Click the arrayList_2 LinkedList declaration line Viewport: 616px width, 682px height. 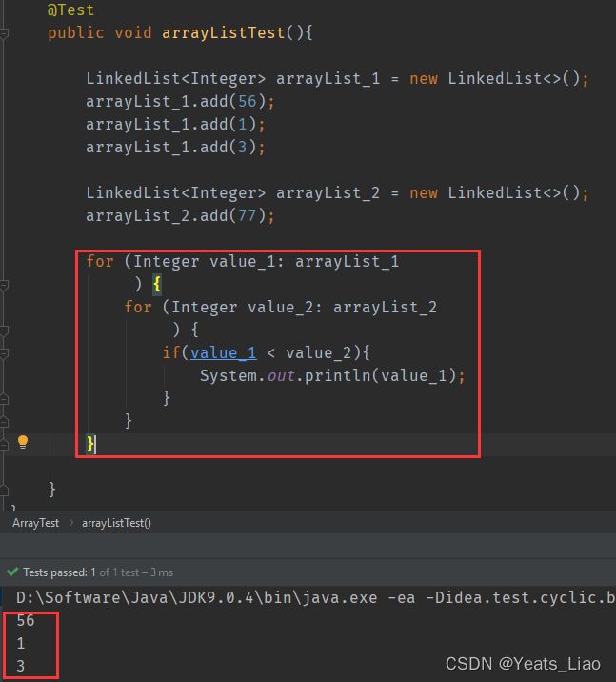pos(337,192)
